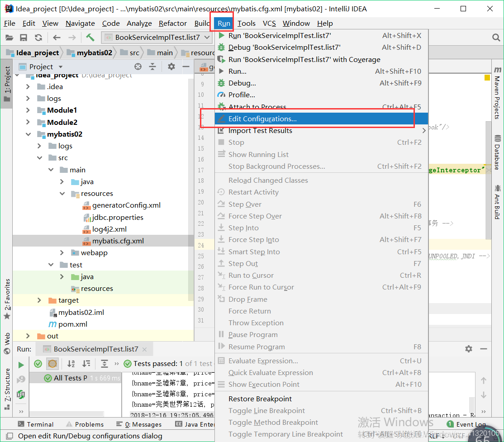Expand the Module2 tree node
The image size is (504, 442).
(x=28, y=122)
